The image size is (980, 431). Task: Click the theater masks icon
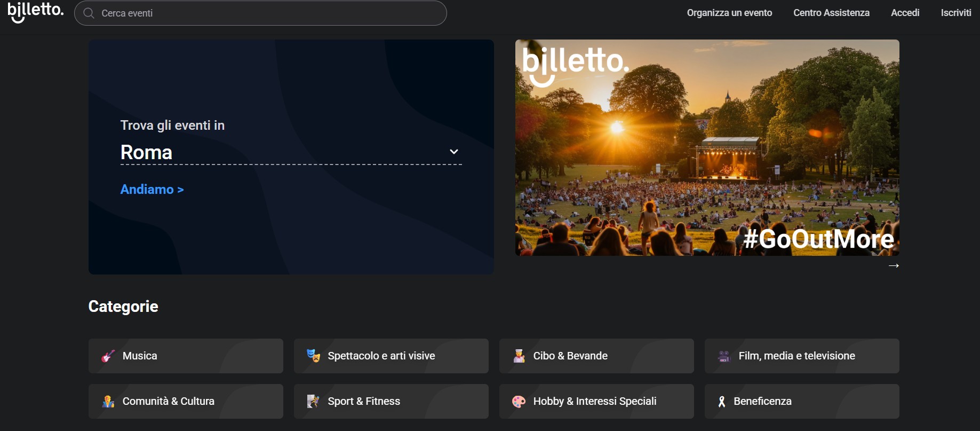(313, 356)
